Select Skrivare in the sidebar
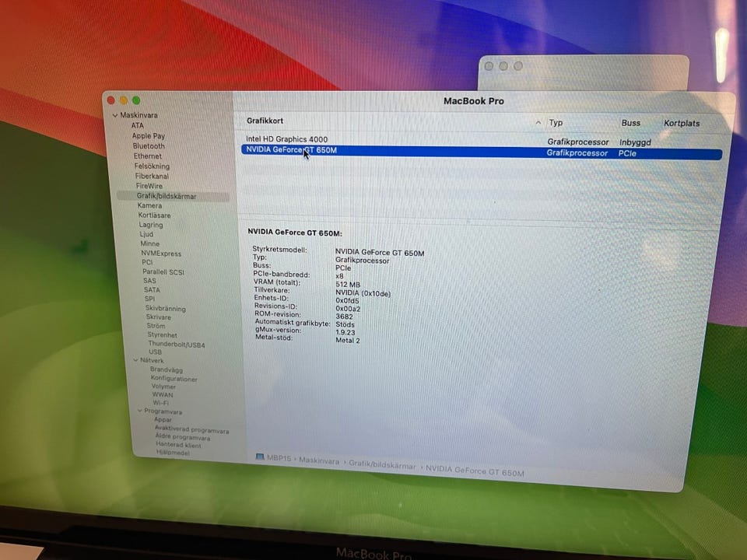747x560 pixels. 159,317
